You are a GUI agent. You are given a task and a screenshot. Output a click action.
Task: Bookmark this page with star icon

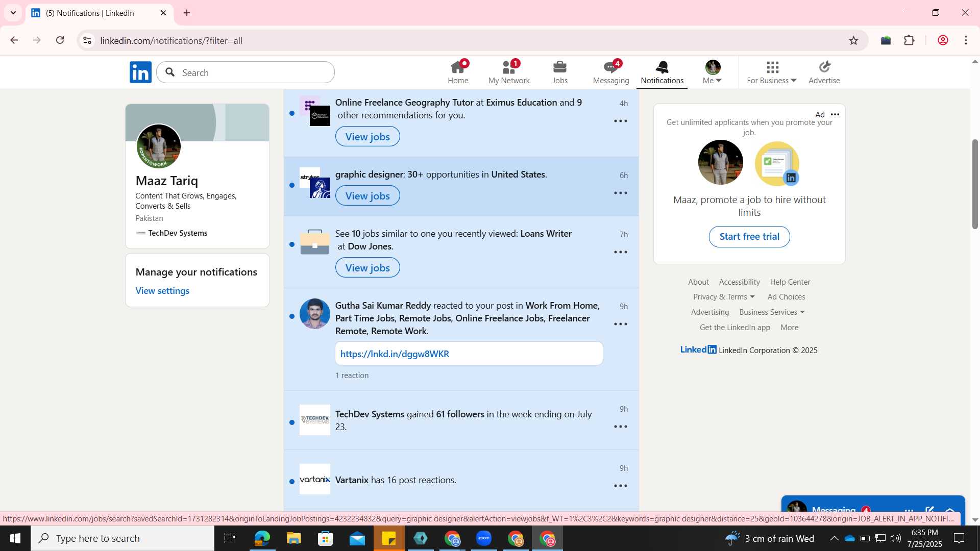[854, 40]
